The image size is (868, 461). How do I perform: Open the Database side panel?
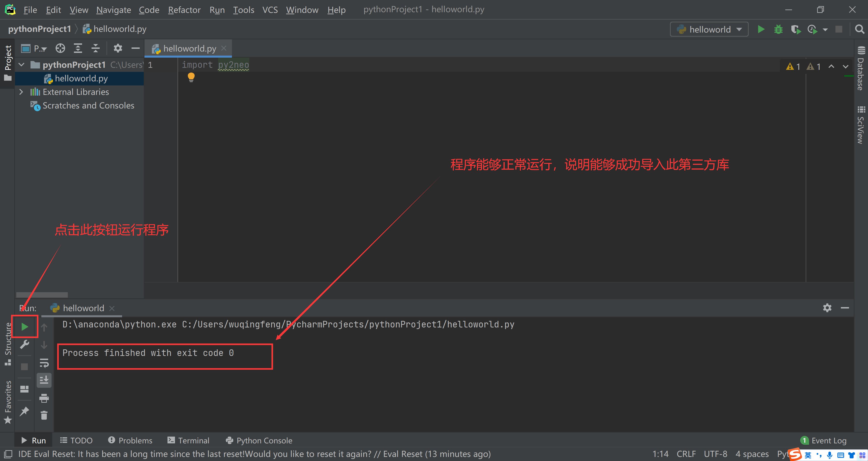(x=861, y=68)
